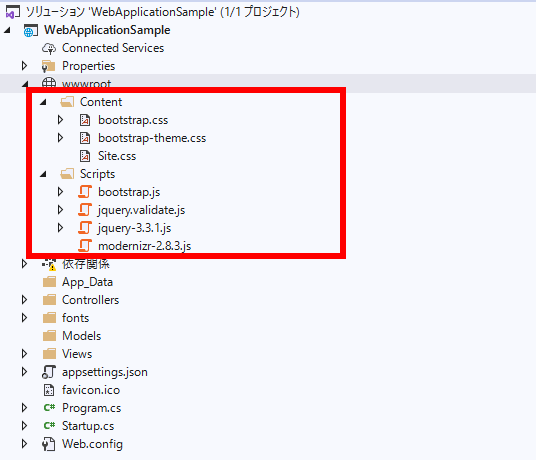Click the Views folder icon
Image resolution: width=536 pixels, height=460 pixels.
point(50,354)
